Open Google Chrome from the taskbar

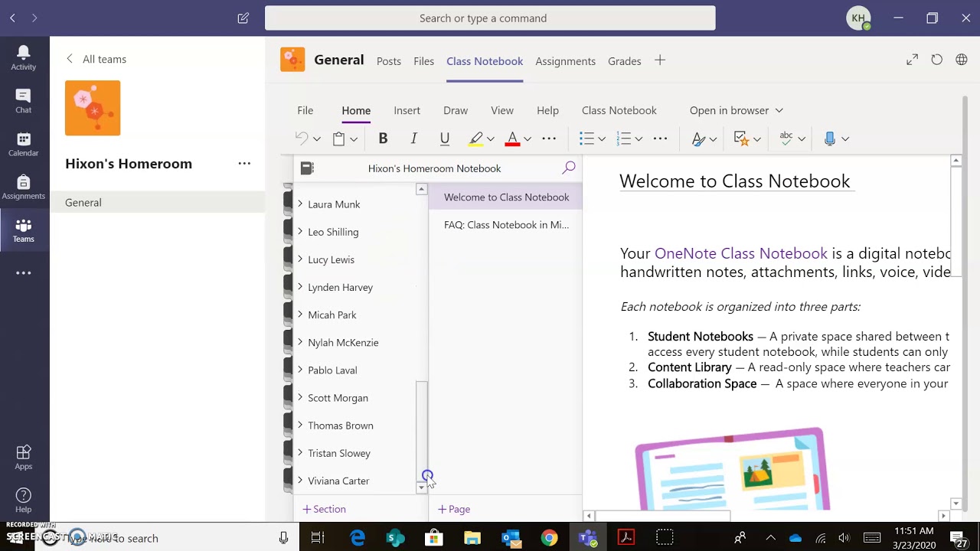[x=549, y=538]
